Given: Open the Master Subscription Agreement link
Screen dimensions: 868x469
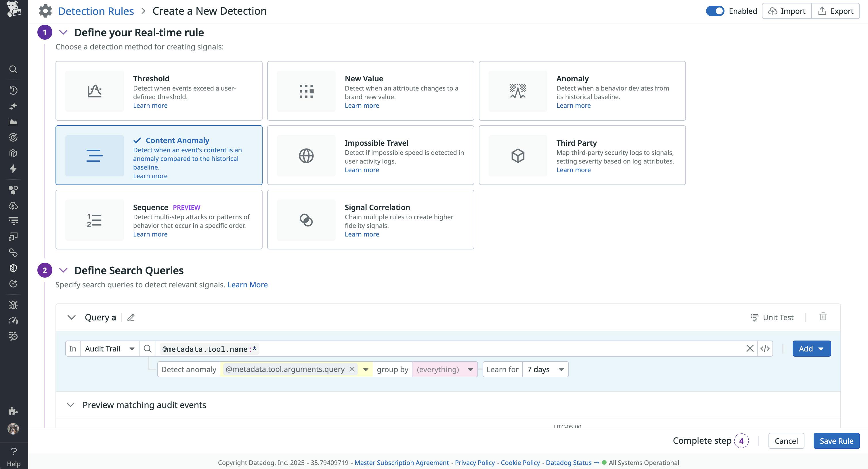Looking at the screenshot, I should point(401,462).
